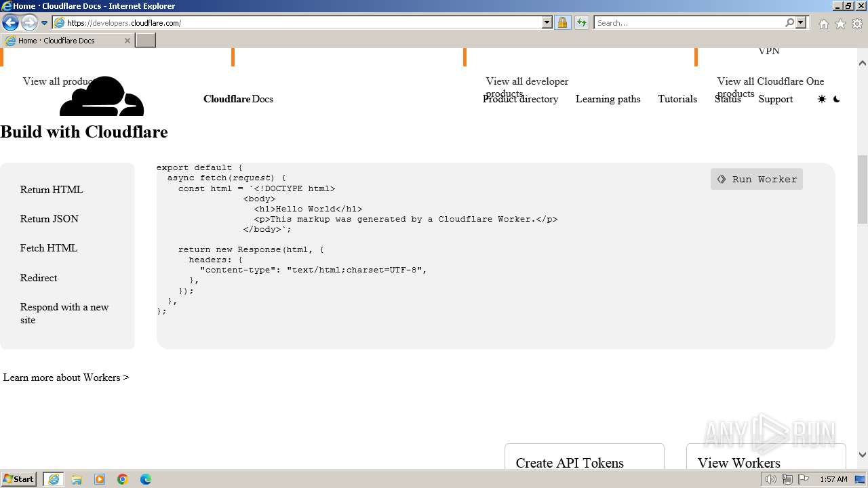This screenshot has width=868, height=488.
Task: Click the Cloudflare cloud logo
Action: 102,96
